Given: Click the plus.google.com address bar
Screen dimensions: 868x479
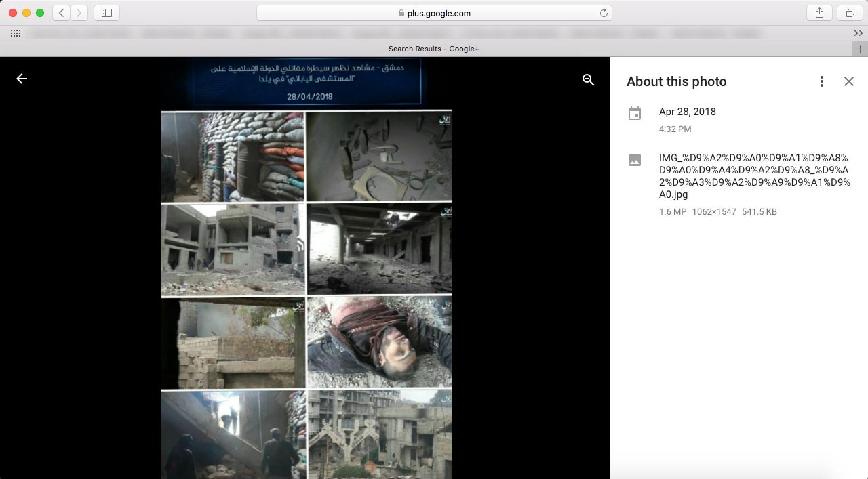Looking at the screenshot, I should pos(434,13).
